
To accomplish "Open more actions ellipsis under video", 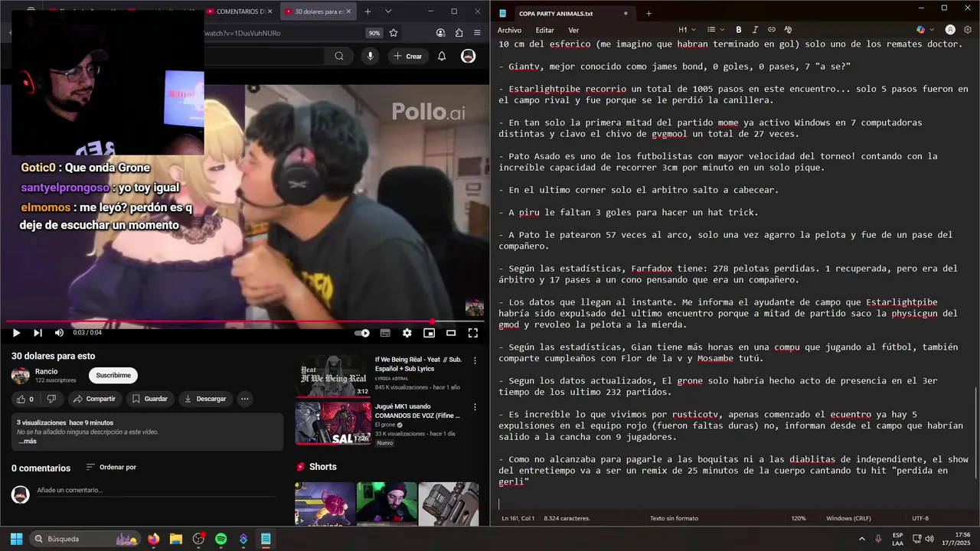I will (x=245, y=399).
